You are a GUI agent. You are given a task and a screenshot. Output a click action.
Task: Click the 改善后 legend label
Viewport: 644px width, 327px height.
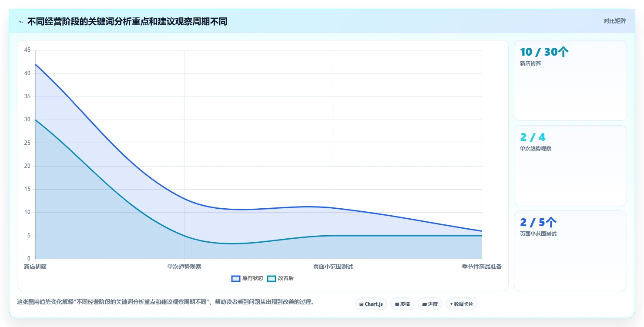click(286, 278)
